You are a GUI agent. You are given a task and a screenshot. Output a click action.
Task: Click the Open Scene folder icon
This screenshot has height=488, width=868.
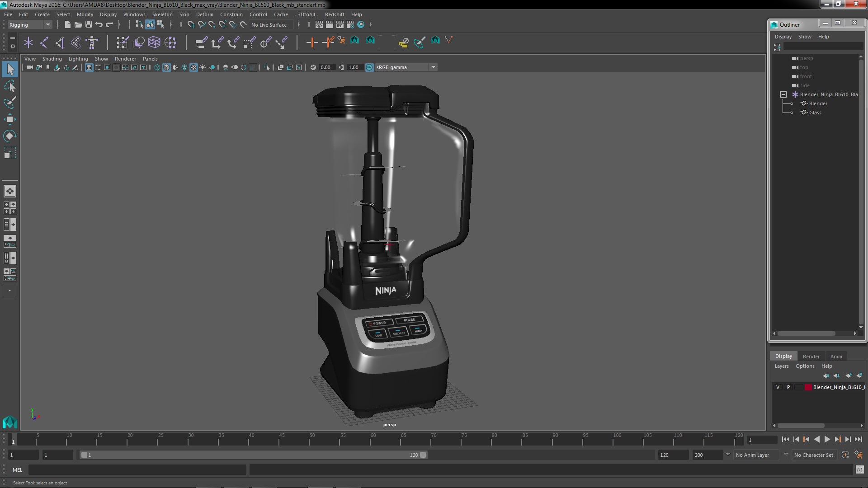(78, 24)
